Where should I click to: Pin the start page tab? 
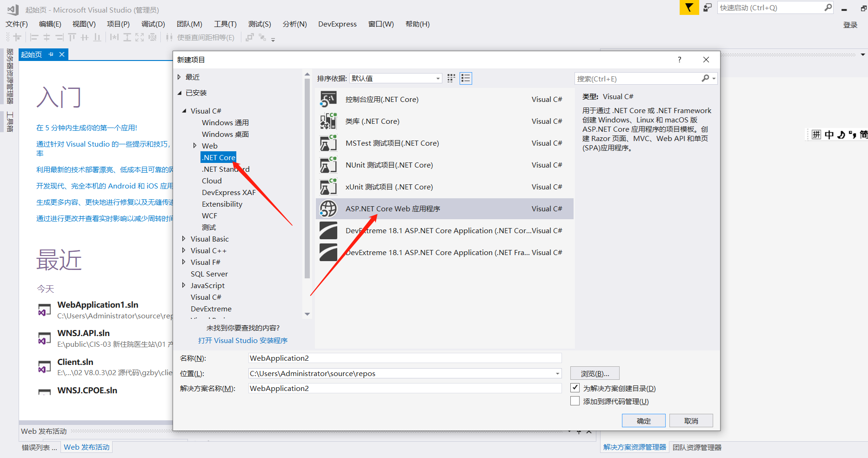coord(51,54)
